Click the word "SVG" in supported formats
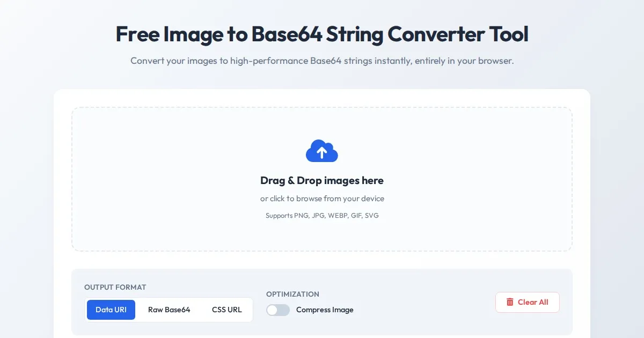The image size is (644, 338). pos(372,216)
